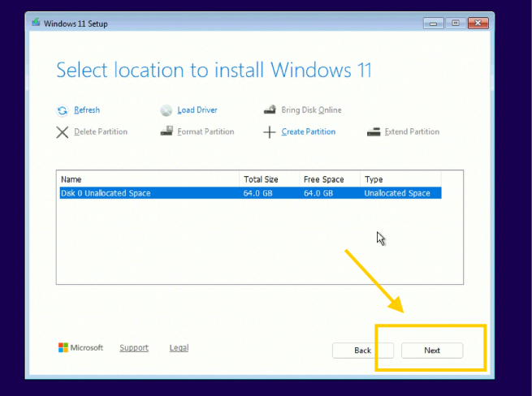Close the Windows 11 Setup window
Screen dimensions: 532x396
click(478, 24)
